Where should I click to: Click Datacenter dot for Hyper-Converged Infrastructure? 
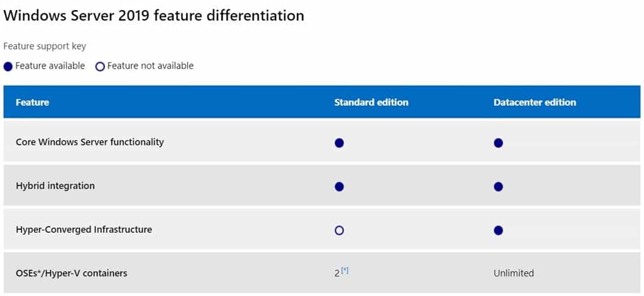tap(499, 231)
